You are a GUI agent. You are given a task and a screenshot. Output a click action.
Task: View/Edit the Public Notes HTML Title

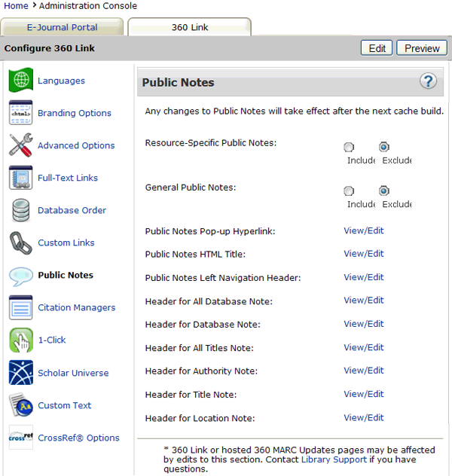pos(364,254)
